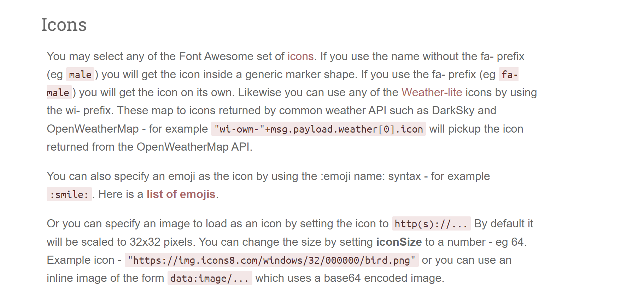
Task: Click the "wi-owm-"+msg.payload.weather[0].icon code snippet
Action: point(318,129)
